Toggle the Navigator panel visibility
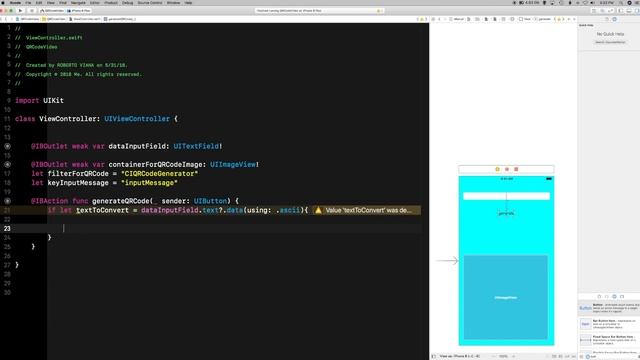This screenshot has width=640, height=360. click(x=620, y=11)
